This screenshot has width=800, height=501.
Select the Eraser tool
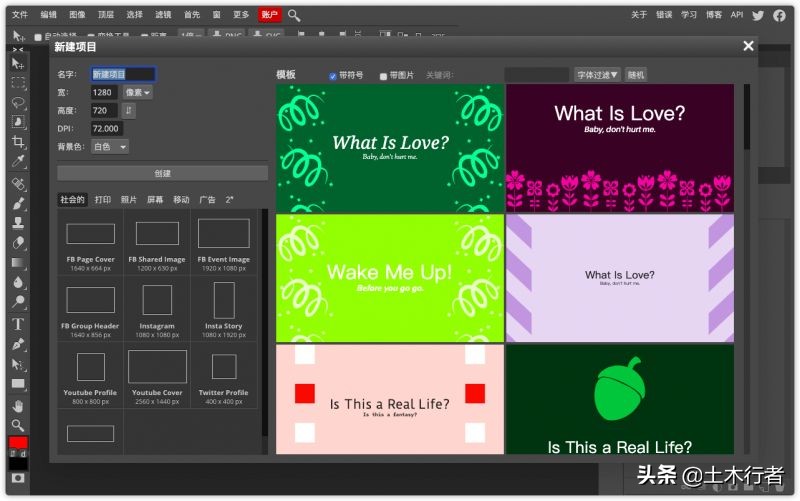click(18, 243)
